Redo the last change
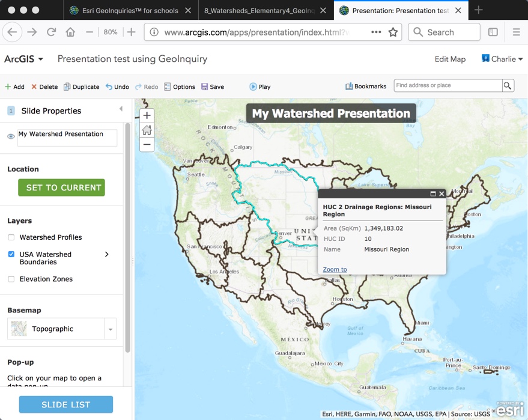This screenshot has height=420, width=528. tap(147, 87)
